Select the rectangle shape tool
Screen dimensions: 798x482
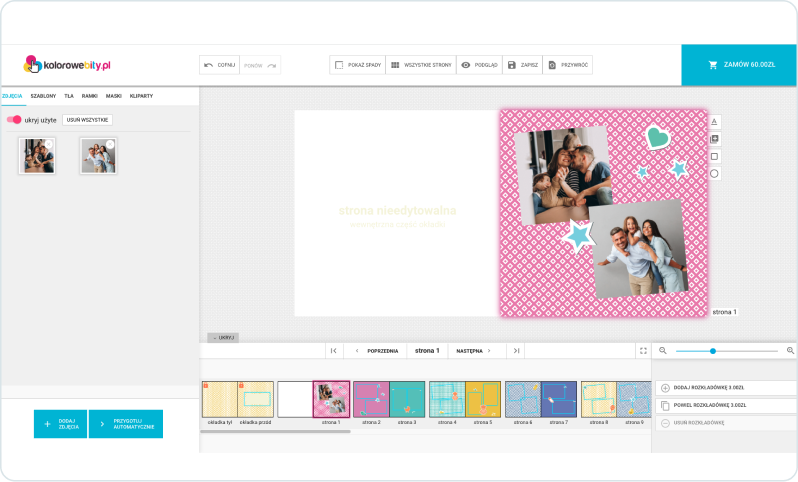[x=714, y=156]
